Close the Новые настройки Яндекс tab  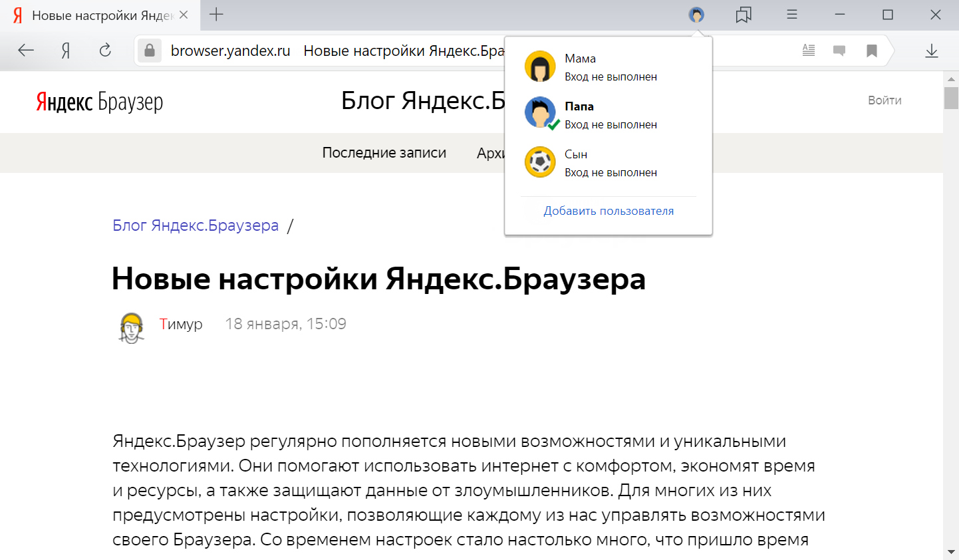click(x=184, y=15)
